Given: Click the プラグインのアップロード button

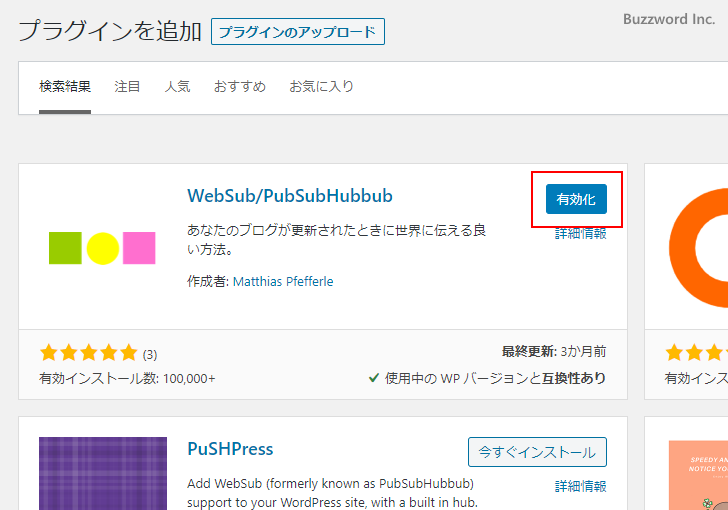Looking at the screenshot, I should pos(298,32).
